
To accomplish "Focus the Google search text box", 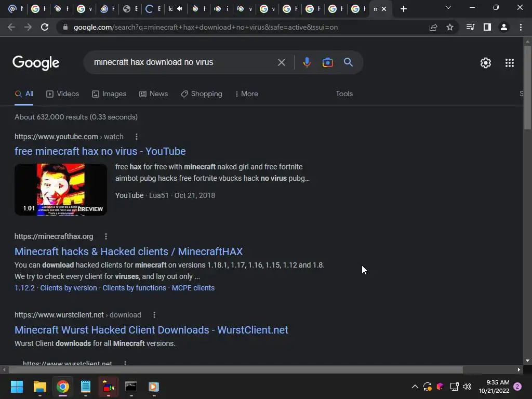I will (183, 62).
